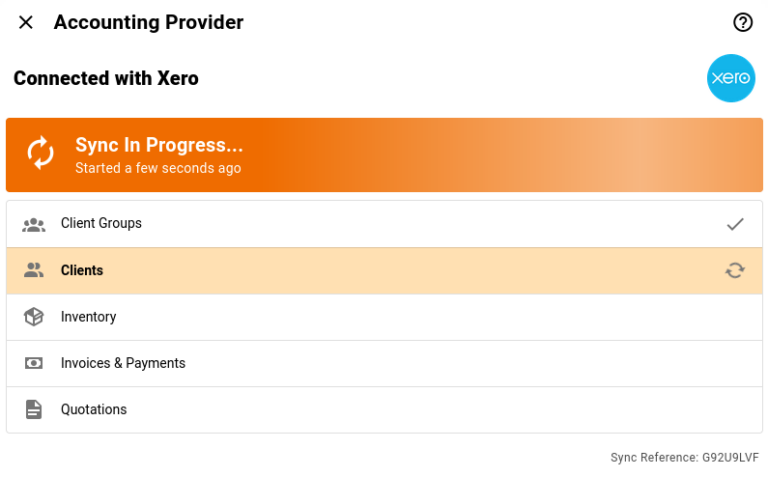This screenshot has width=768, height=477.
Task: Click the Client Groups completed checkmark
Action: coord(735,224)
